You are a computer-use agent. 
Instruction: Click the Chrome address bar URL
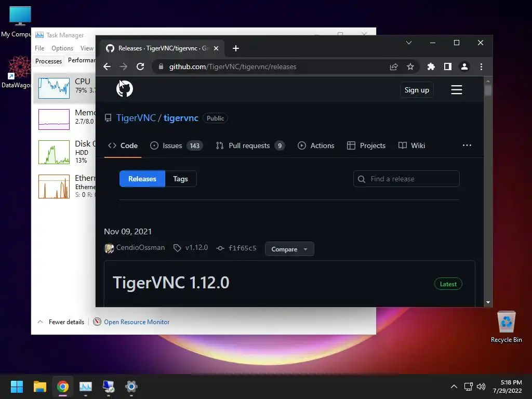(233, 66)
